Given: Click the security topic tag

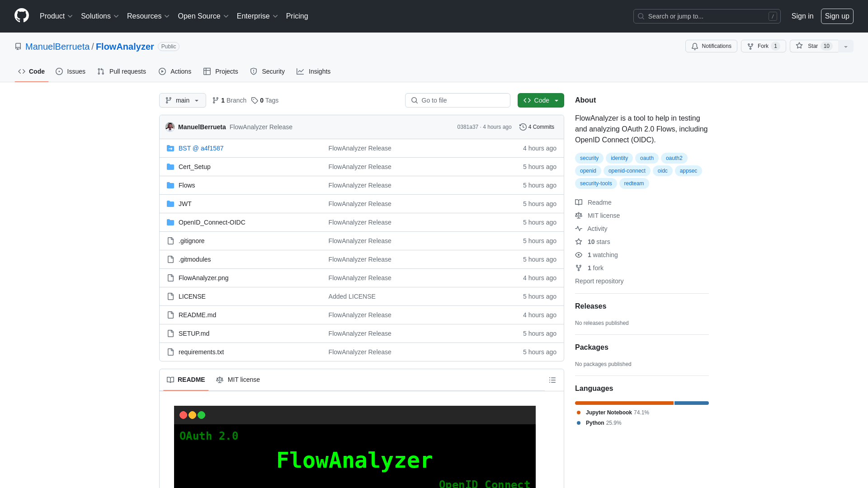Looking at the screenshot, I should point(589,158).
